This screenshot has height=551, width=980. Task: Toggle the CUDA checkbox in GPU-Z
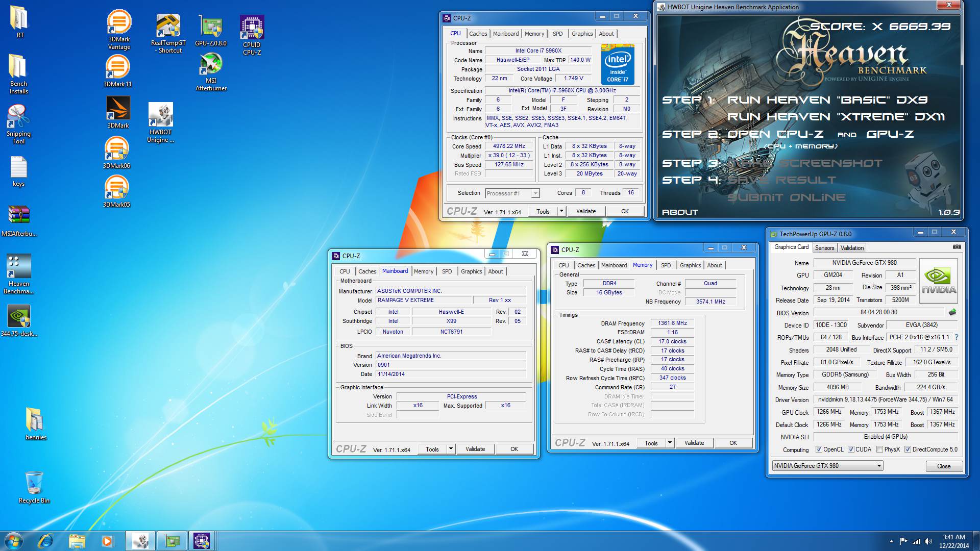851,449
